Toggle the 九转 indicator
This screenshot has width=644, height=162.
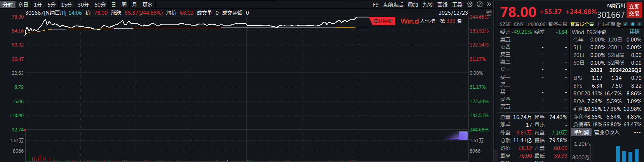[x=427, y=5]
